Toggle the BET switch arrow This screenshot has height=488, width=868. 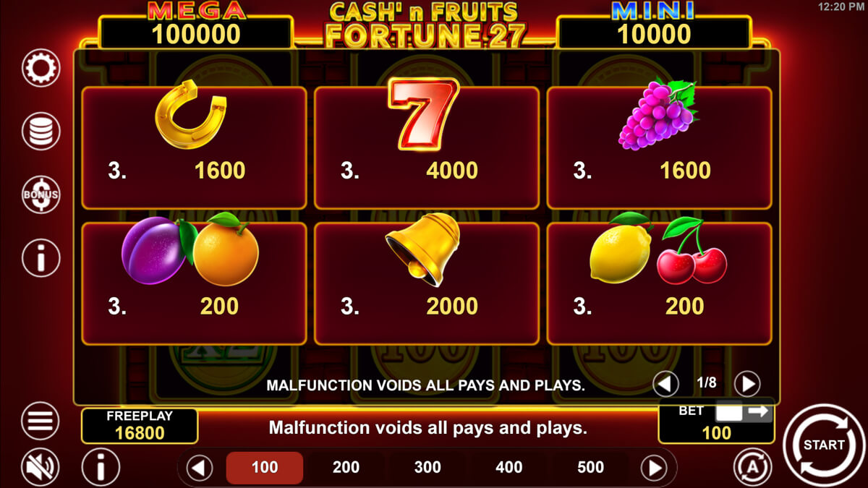pyautogui.click(x=743, y=412)
